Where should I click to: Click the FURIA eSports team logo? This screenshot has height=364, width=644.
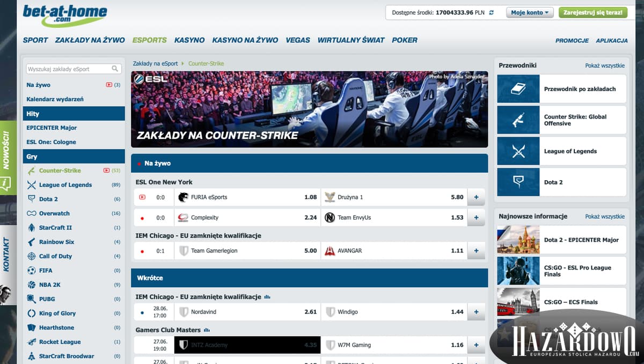pyautogui.click(x=183, y=197)
